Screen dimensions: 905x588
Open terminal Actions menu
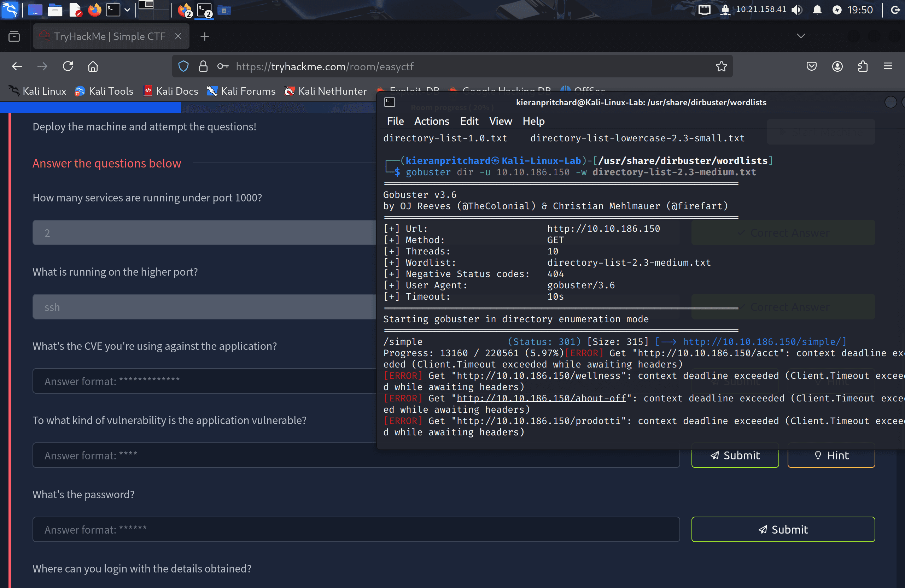(x=432, y=121)
